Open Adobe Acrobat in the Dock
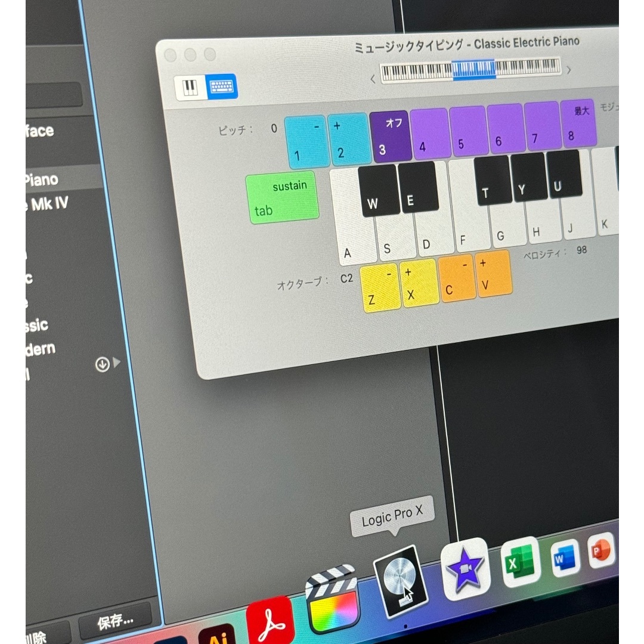The image size is (644, 644). pos(270,621)
